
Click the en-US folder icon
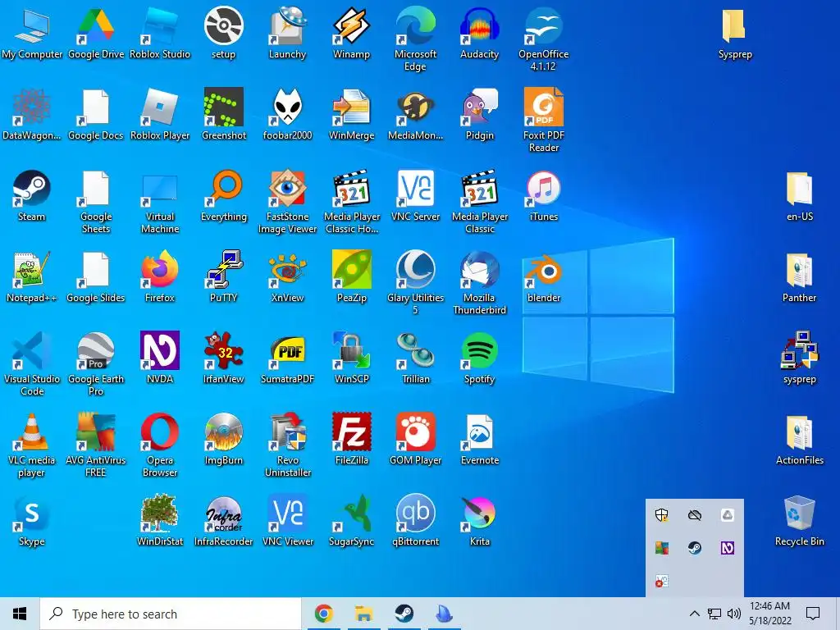(x=799, y=195)
